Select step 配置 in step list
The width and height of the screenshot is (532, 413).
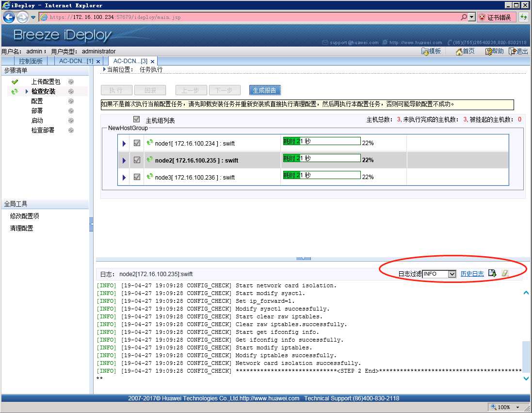click(37, 101)
